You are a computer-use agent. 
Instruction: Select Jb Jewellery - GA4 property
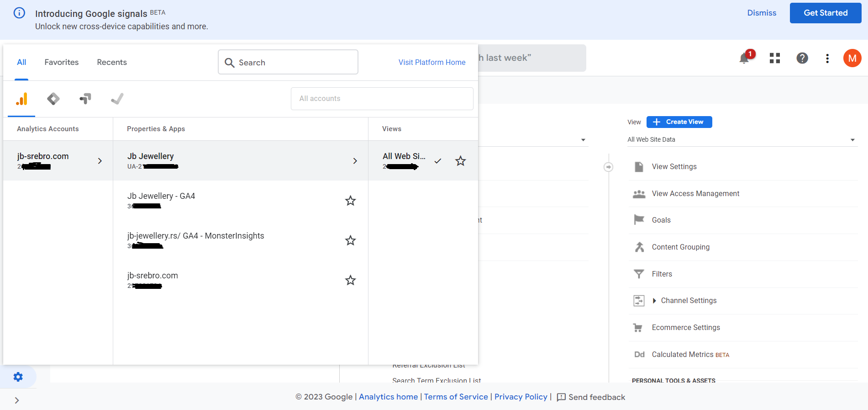pos(241,201)
